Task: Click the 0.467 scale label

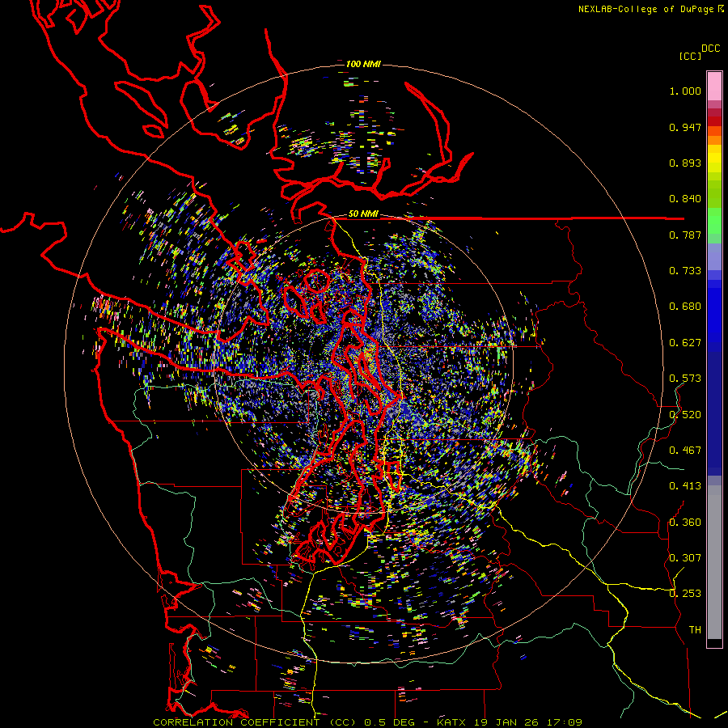Action: [685, 451]
